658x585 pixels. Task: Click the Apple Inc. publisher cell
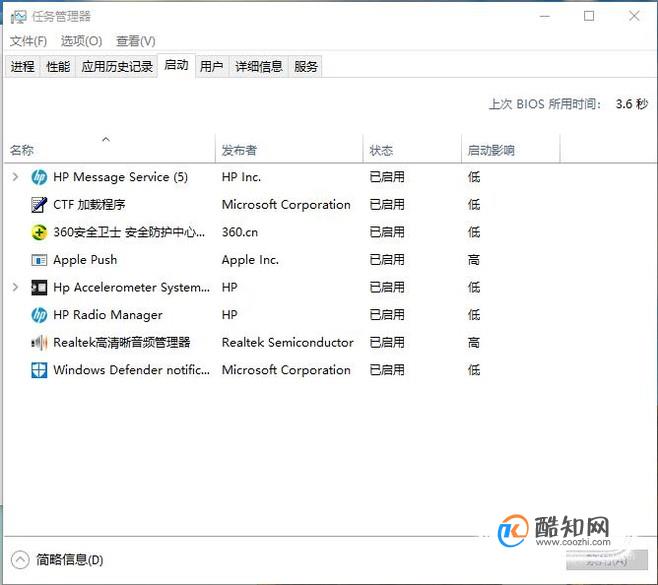coord(250,260)
